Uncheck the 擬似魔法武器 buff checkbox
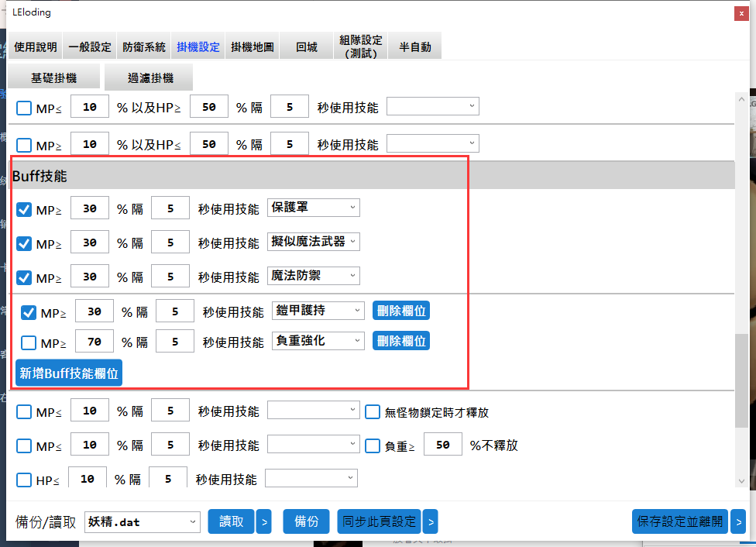Image resolution: width=756 pixels, height=547 pixels. [23, 243]
